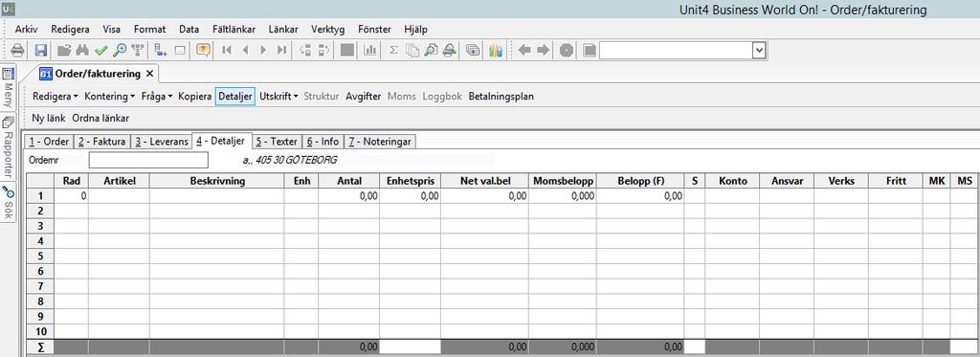The image size is (980, 357).
Task: Click the blue floppy disk Save icon
Action: 40,51
